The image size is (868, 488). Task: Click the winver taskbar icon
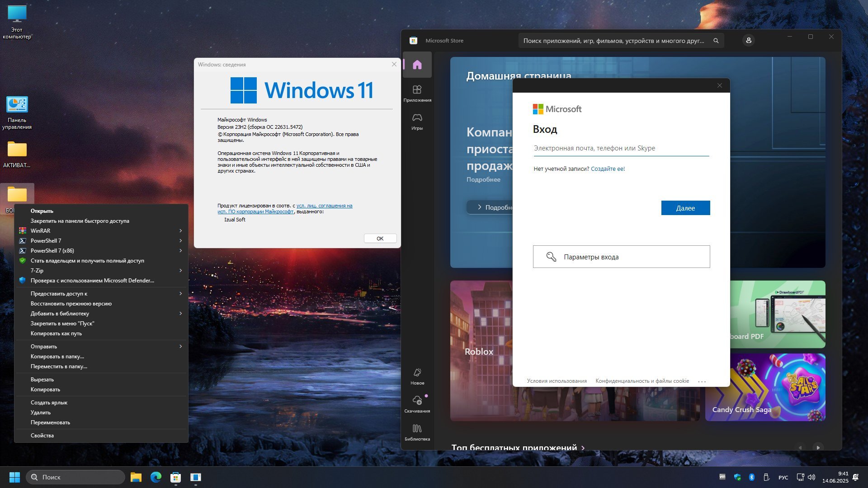tap(195, 477)
